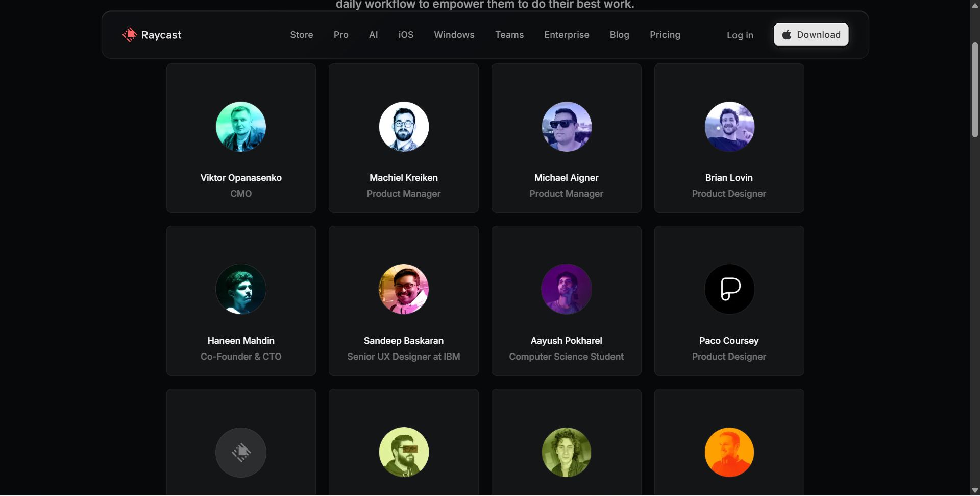This screenshot has width=980, height=496.
Task: Click the name Brian Lovin
Action: [x=729, y=178]
